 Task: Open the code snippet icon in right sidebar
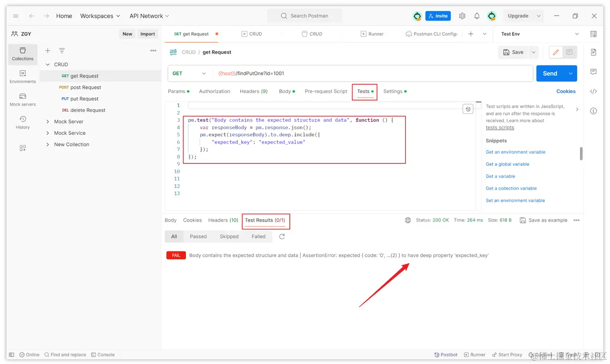(x=593, y=91)
